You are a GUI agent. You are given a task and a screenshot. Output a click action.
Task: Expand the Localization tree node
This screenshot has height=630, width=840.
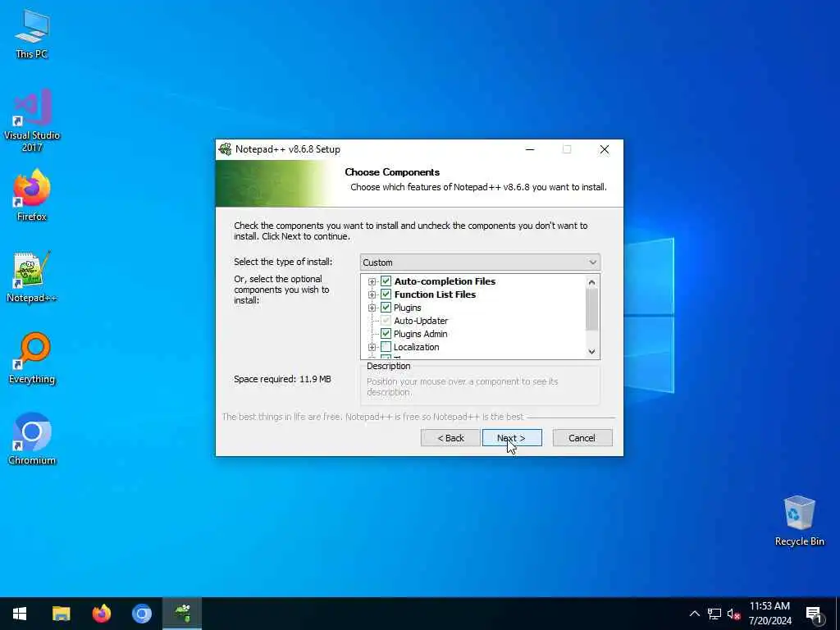(372, 347)
